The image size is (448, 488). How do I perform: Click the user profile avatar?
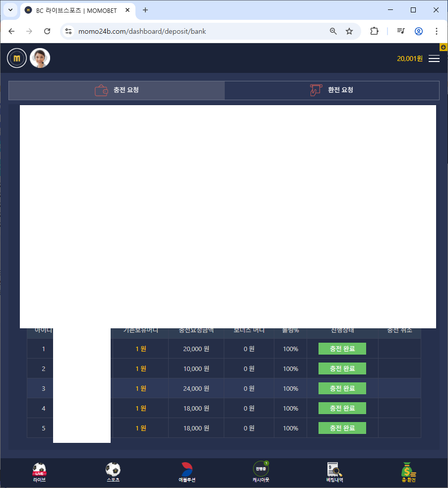click(x=40, y=59)
